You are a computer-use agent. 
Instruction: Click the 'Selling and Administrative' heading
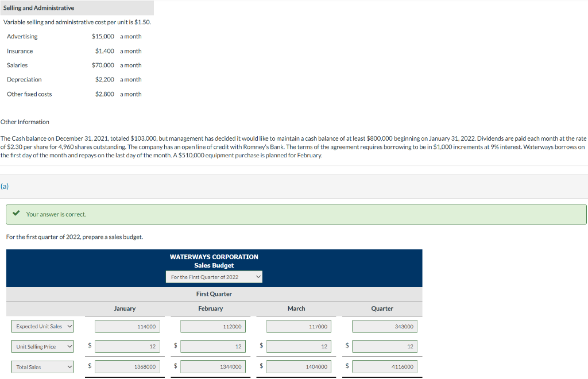(x=38, y=8)
